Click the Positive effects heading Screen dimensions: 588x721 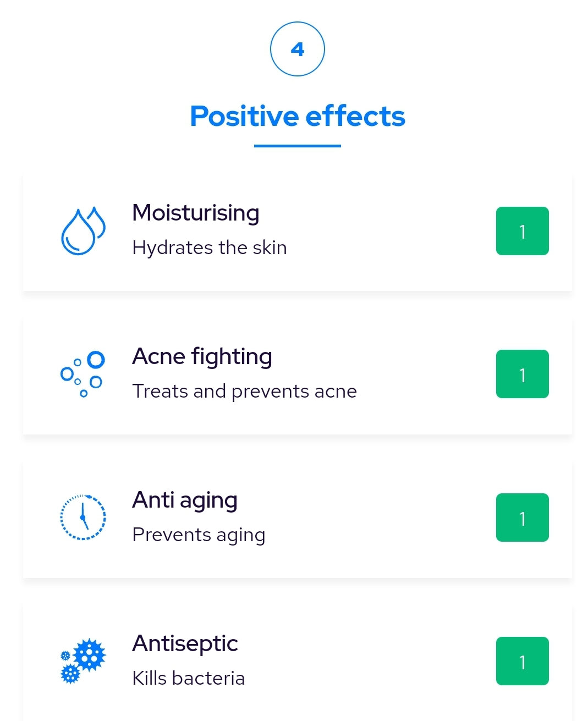click(298, 116)
